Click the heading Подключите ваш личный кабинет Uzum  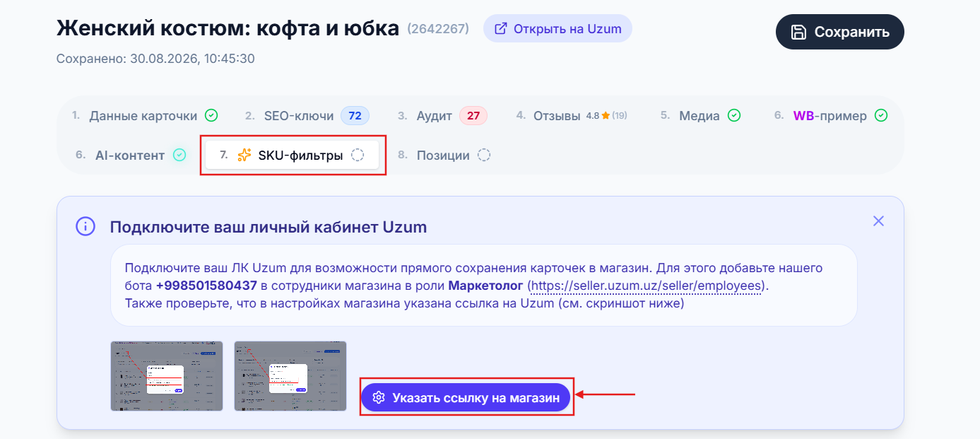click(x=268, y=227)
